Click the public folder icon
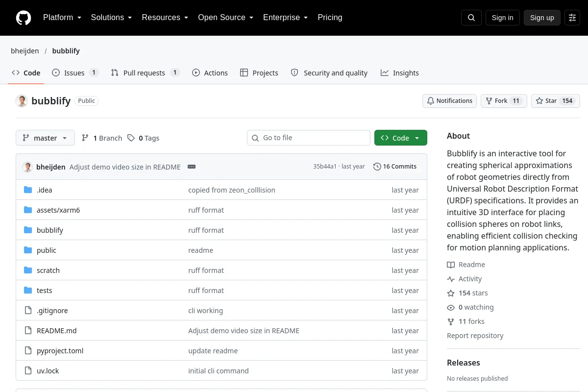Image resolution: width=588 pixels, height=392 pixels. click(28, 250)
